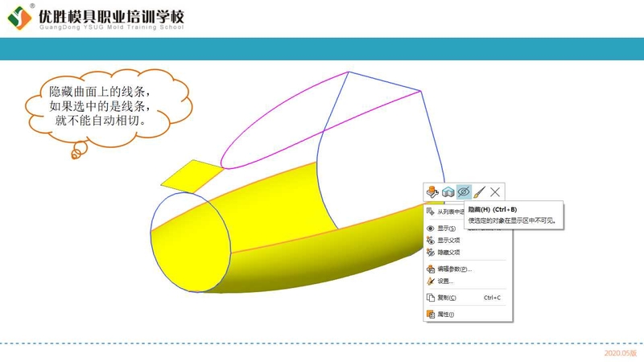Click the Hide (crossed eye) icon

coord(464,191)
